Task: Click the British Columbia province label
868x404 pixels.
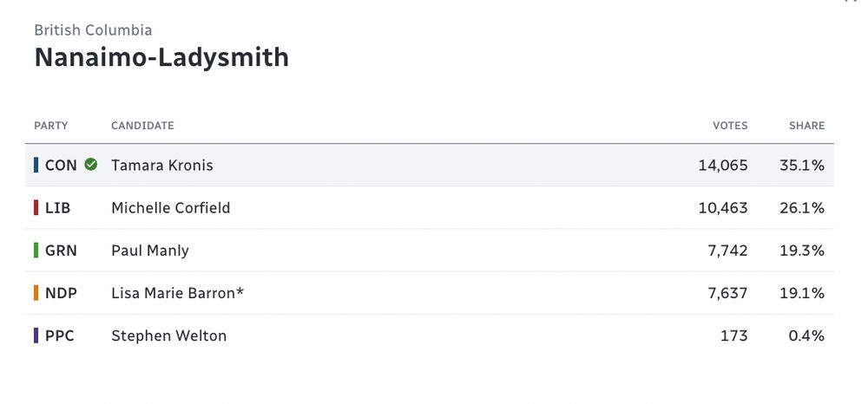Action: pyautogui.click(x=93, y=30)
